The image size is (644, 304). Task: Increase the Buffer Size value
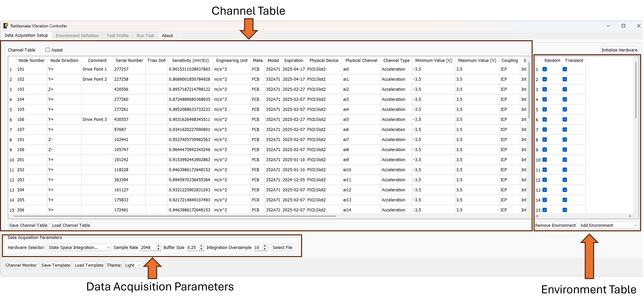(202, 246)
